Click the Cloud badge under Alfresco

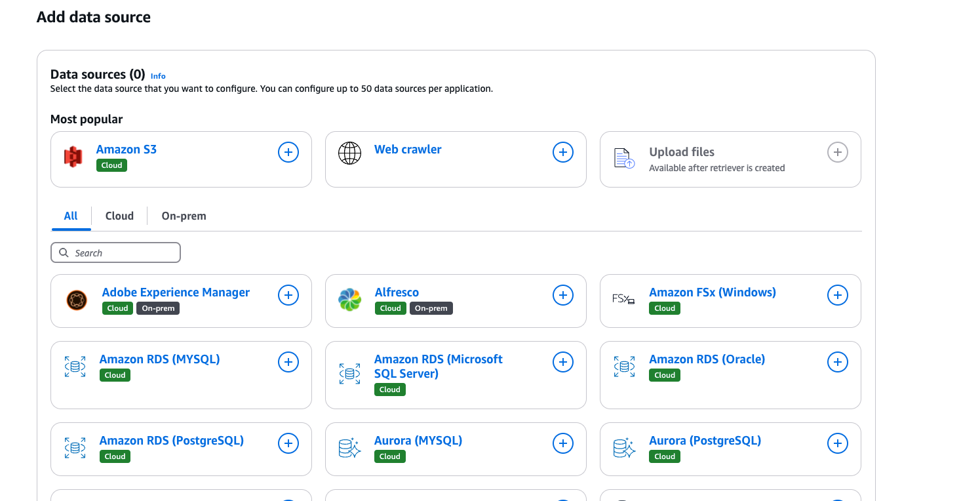[390, 308]
